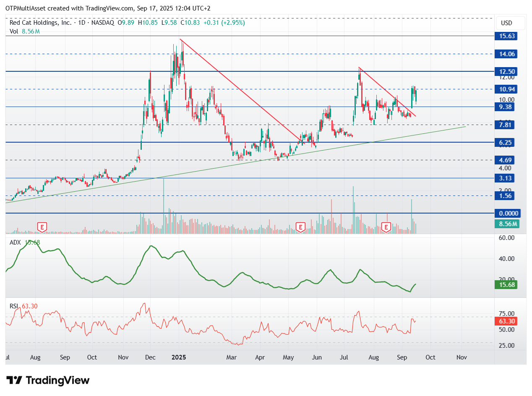
Task: Click the 15.63 price level label
Action: (x=507, y=36)
